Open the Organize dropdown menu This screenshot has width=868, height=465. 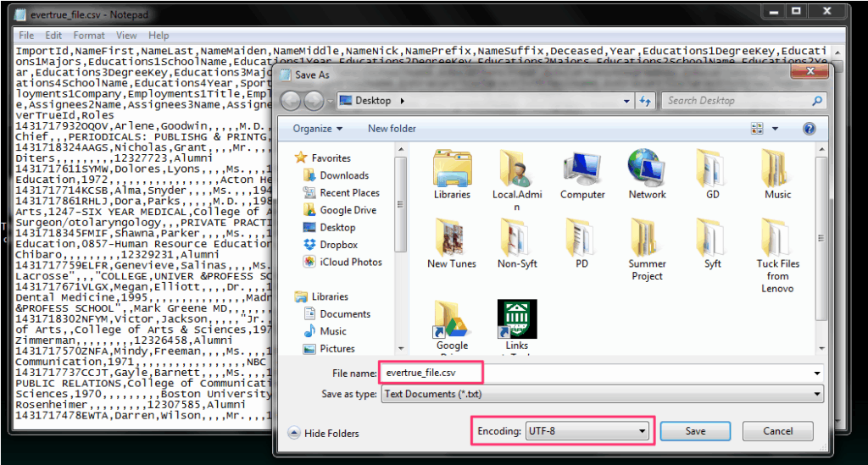coord(317,129)
